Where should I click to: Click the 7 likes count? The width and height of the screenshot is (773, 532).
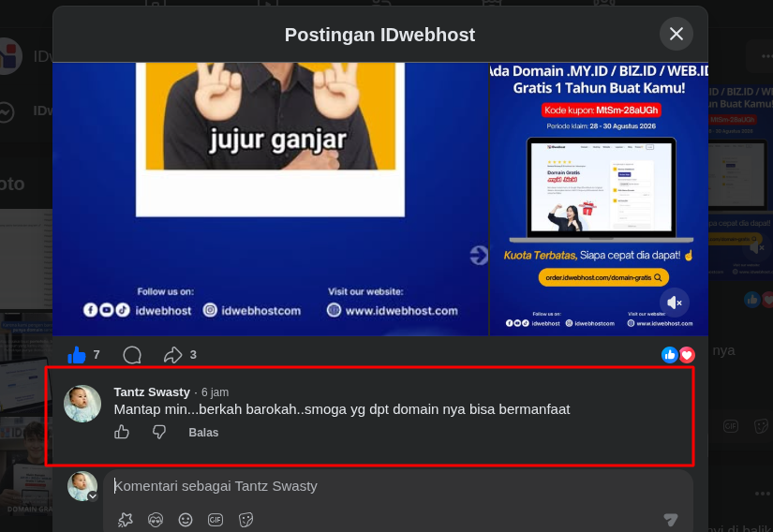97,355
